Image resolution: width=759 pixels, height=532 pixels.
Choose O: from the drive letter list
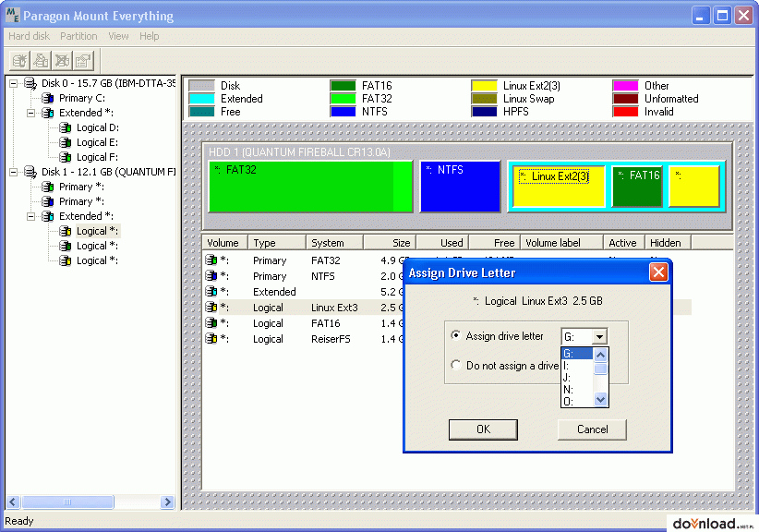point(577,401)
